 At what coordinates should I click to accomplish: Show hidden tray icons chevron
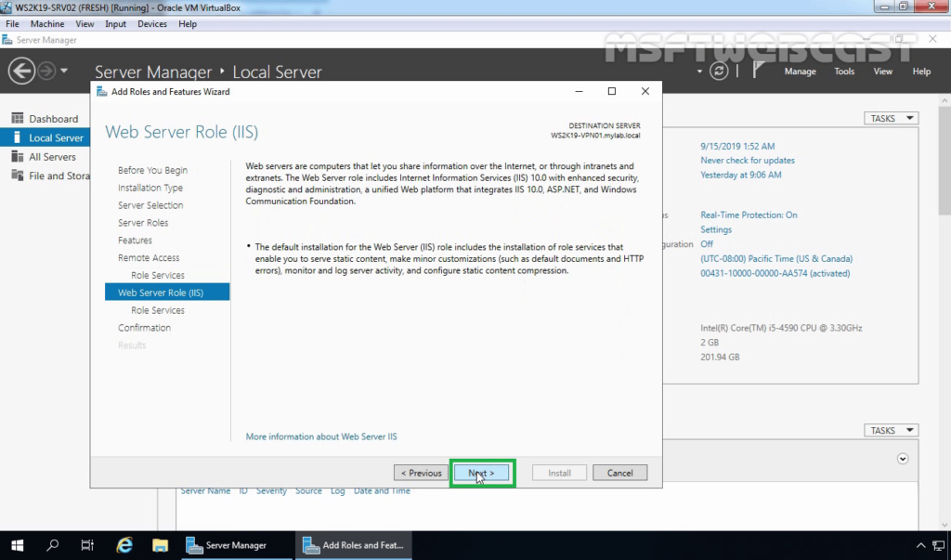[x=920, y=545]
